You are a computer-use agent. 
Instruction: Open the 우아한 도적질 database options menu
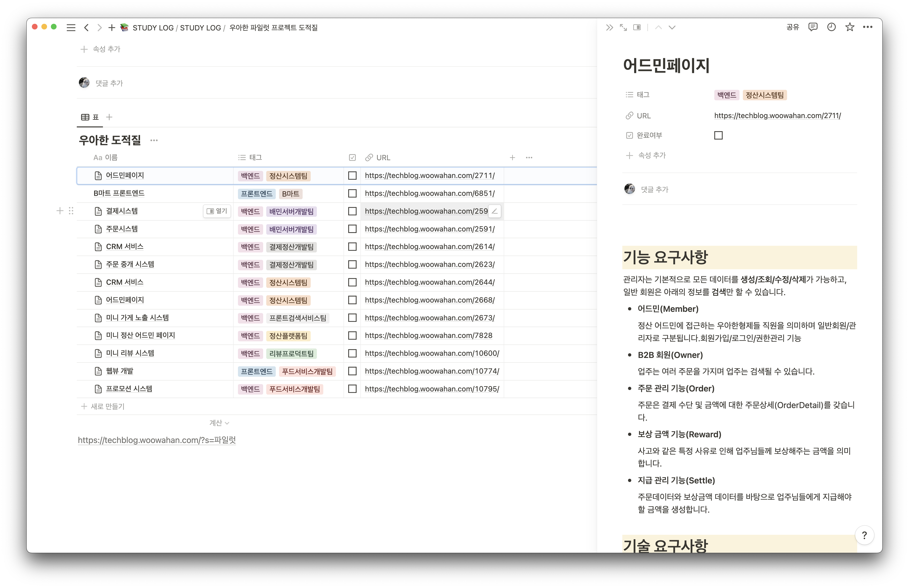[x=154, y=140]
